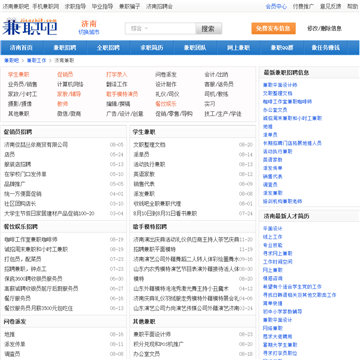Open the 简单快捷 resume link
Viewport: 360px width, 360px height.
273,303
